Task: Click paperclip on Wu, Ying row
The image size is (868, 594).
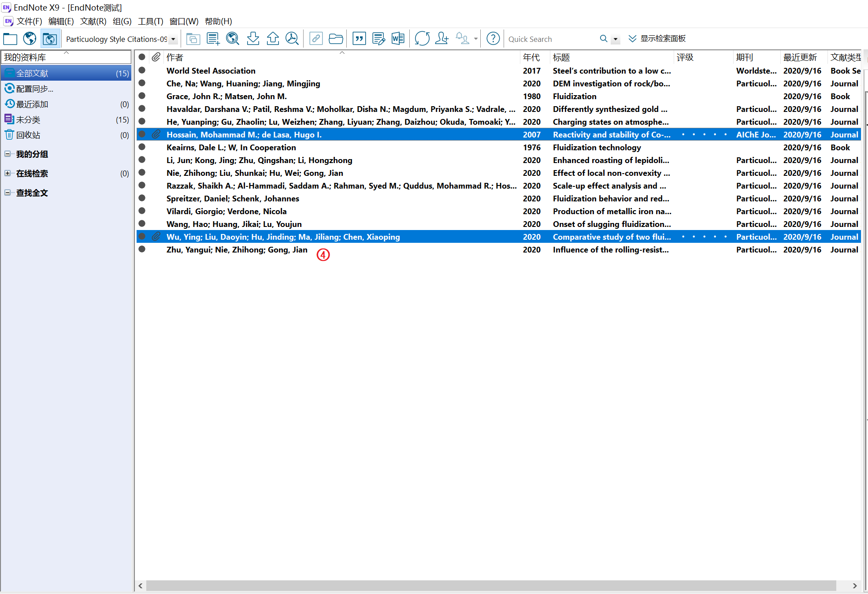Action: click(156, 237)
